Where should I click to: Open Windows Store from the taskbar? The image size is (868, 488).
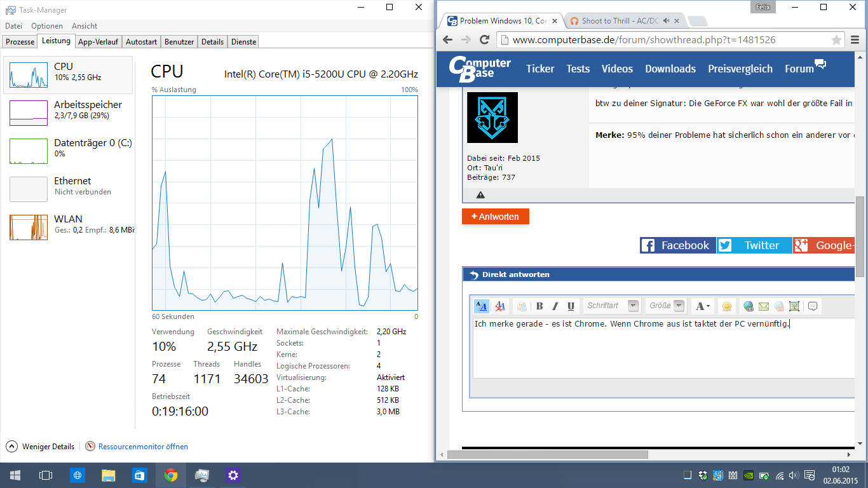(140, 475)
